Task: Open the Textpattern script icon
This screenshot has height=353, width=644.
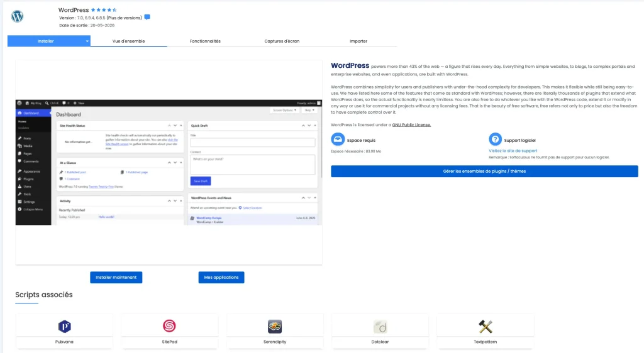Action: point(485,327)
